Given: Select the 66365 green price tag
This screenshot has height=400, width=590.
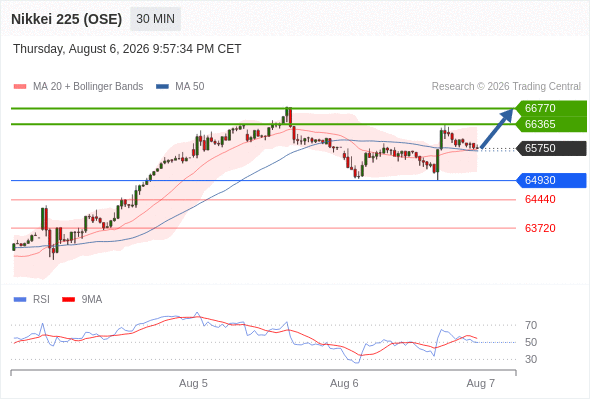Looking at the screenshot, I should tap(551, 124).
